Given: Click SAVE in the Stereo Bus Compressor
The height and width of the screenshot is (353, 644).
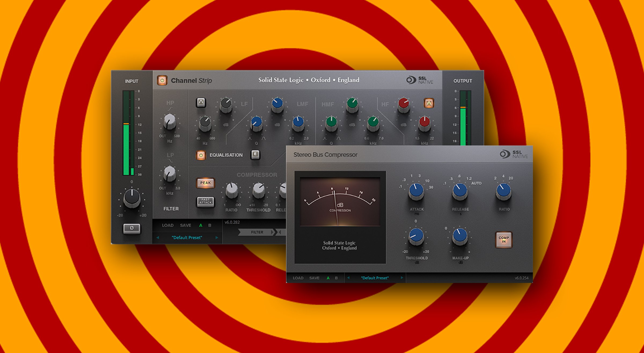Looking at the screenshot, I should click(314, 278).
